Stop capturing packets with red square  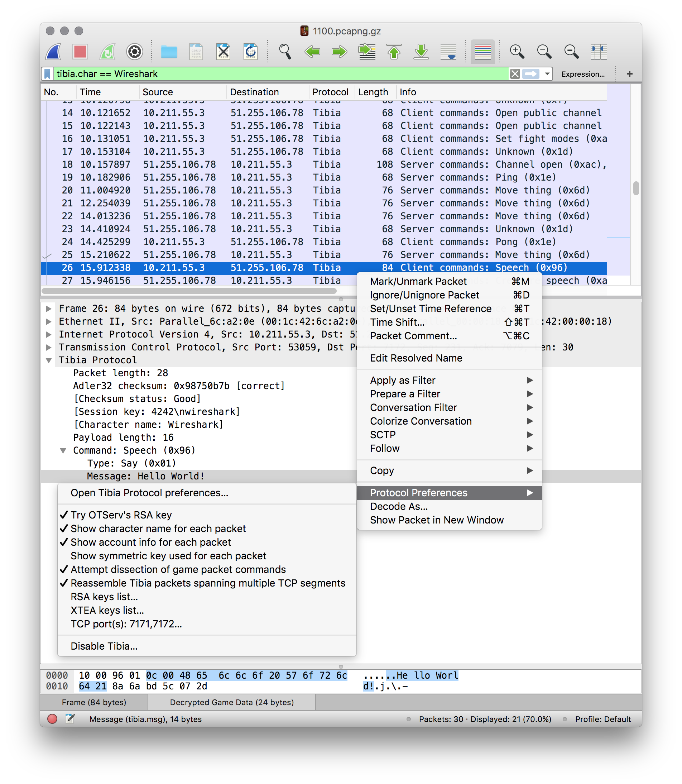80,51
